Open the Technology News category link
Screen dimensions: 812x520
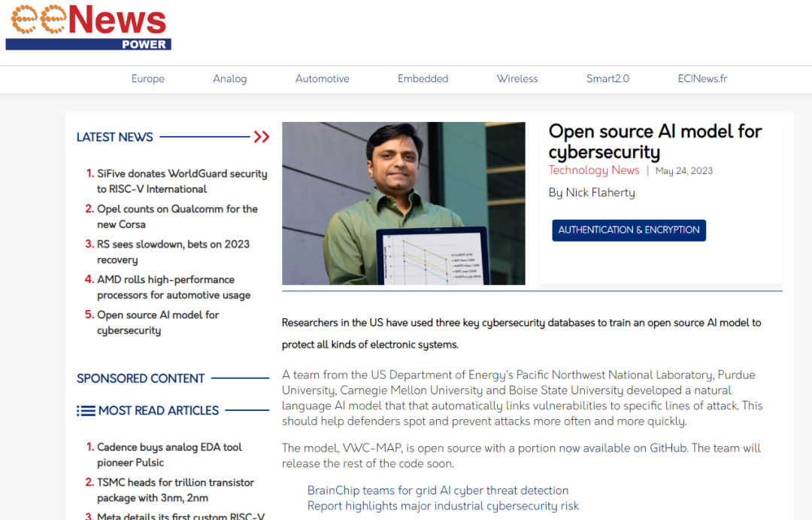[594, 170]
